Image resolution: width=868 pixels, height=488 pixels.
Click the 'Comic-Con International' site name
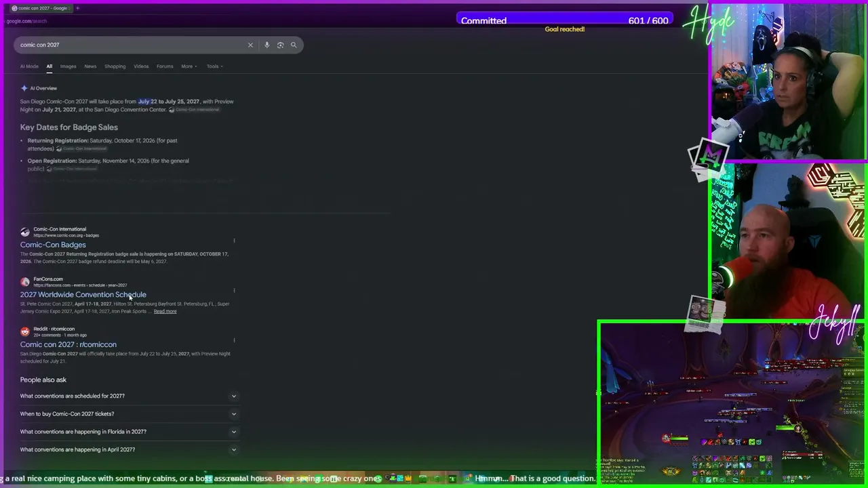pyautogui.click(x=60, y=229)
